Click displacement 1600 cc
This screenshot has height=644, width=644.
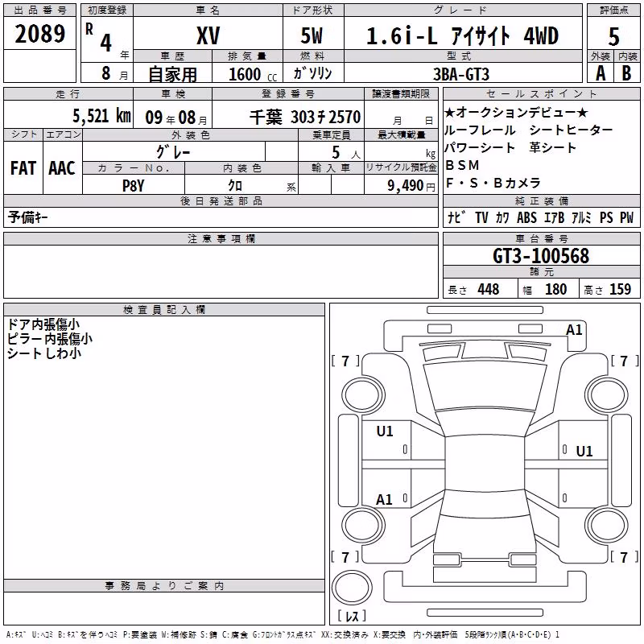click(x=253, y=74)
